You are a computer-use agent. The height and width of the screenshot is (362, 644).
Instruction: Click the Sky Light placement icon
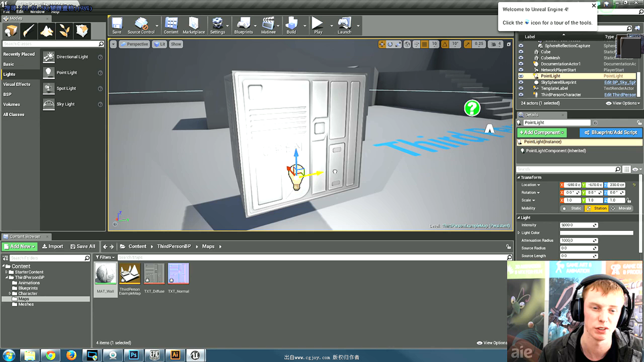(x=49, y=104)
